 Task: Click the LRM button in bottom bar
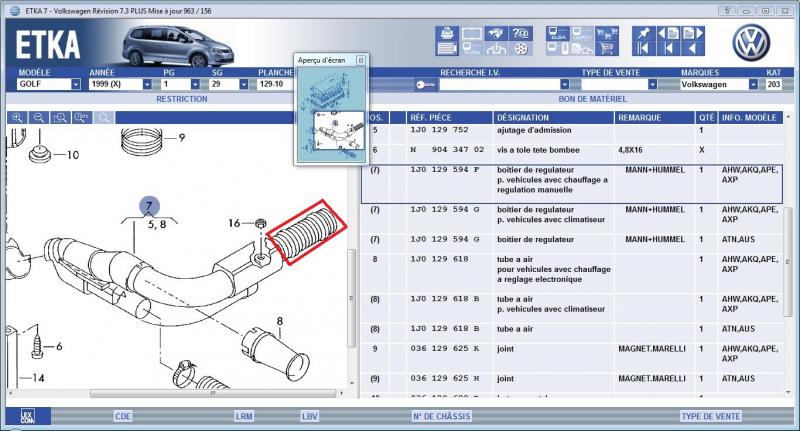click(244, 416)
